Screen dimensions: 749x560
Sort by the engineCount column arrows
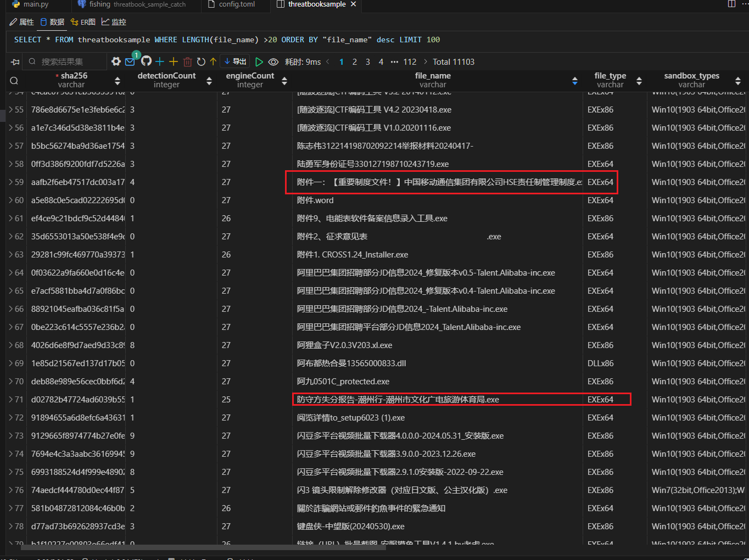click(x=284, y=81)
